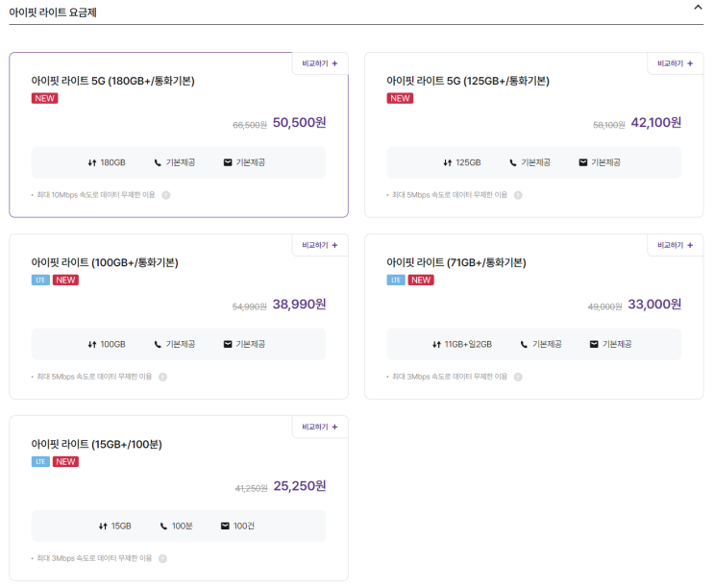Click info icon on the 180GB plan card
The image size is (714, 588).
(x=165, y=195)
